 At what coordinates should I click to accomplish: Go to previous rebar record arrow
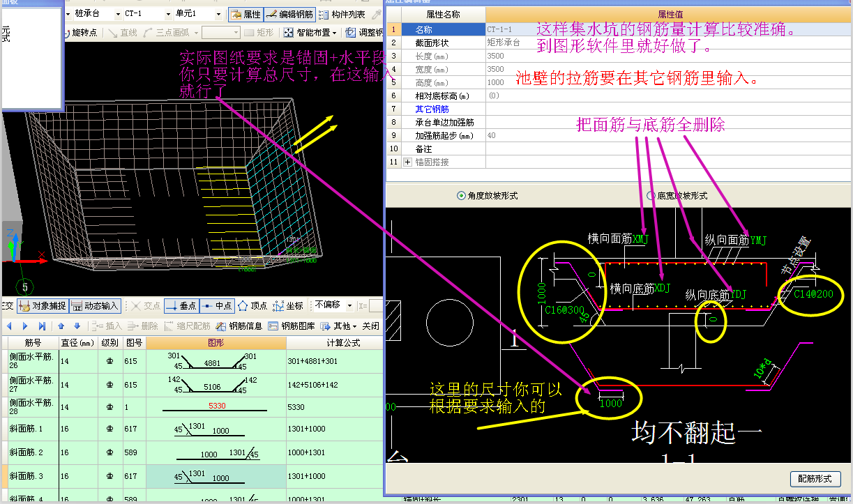click(9, 326)
